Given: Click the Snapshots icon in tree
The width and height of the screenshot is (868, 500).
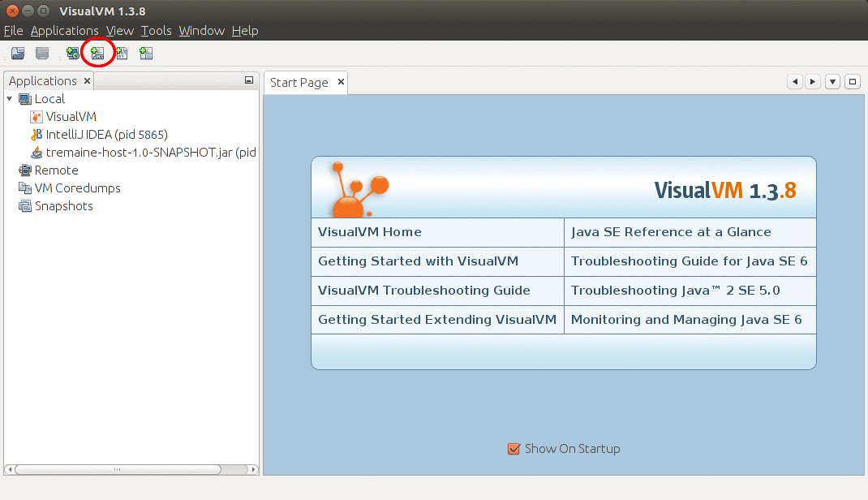Looking at the screenshot, I should pos(25,206).
